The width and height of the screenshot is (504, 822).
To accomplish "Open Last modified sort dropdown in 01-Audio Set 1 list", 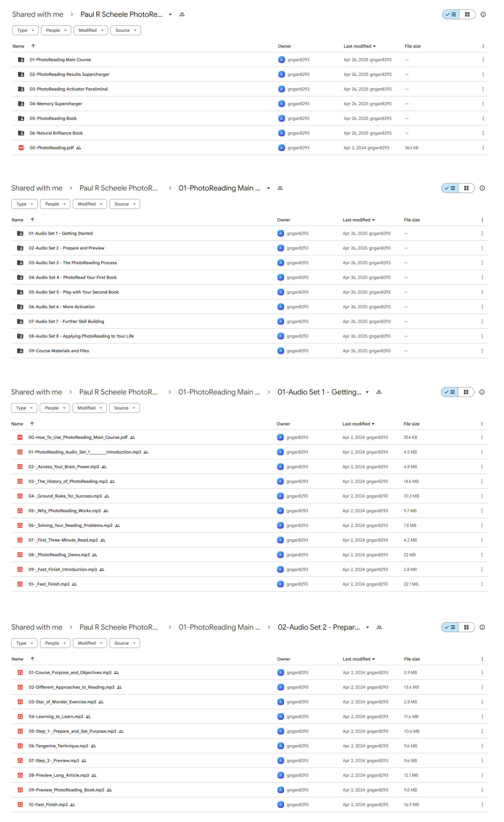I will (x=359, y=424).
